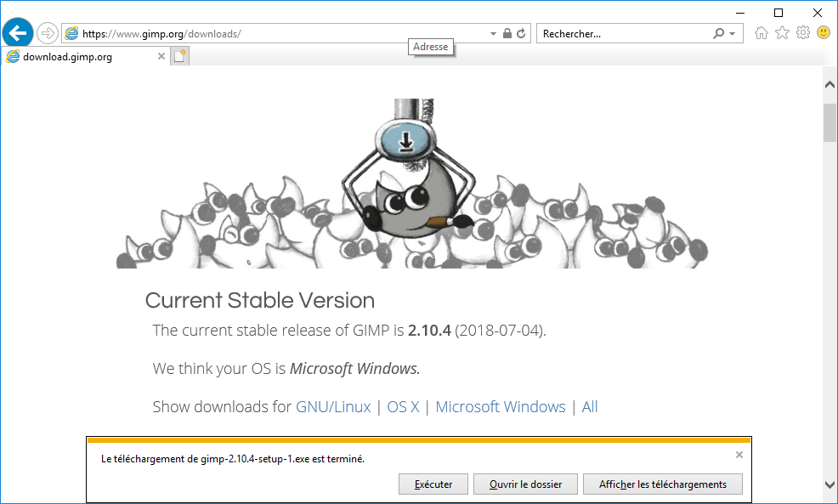The image size is (838, 504).
Task: Open a new tab
Action: point(180,56)
